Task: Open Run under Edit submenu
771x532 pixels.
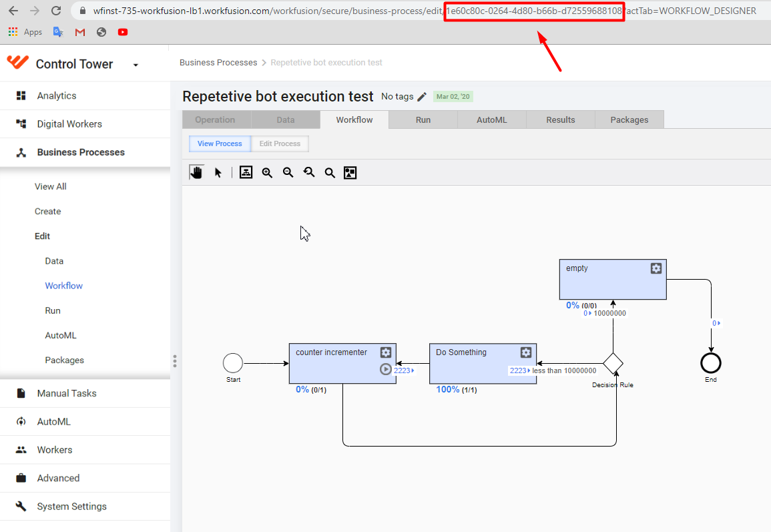Action: click(53, 311)
